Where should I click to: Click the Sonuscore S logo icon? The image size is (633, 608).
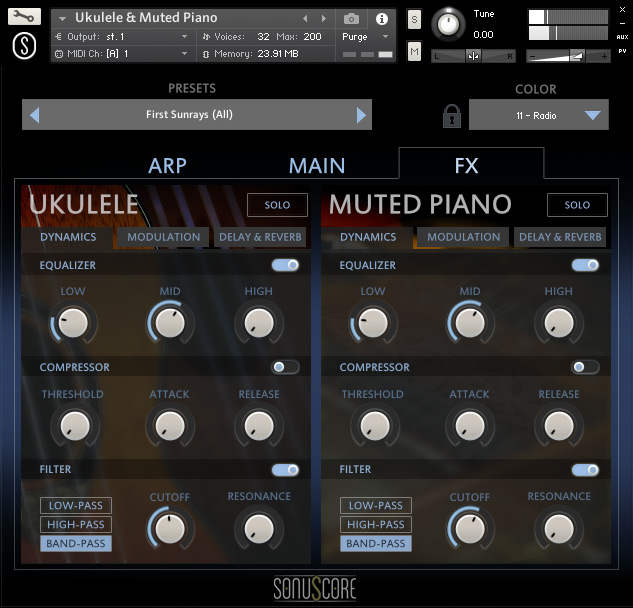pos(24,46)
